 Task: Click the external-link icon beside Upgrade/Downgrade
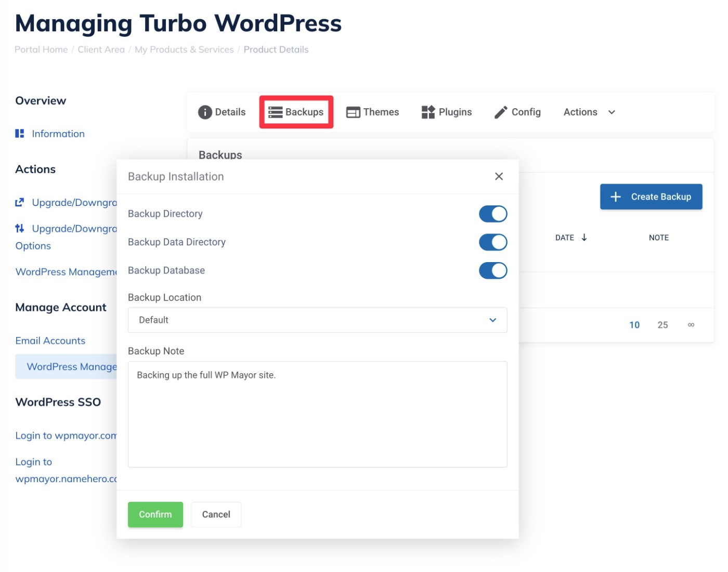[x=20, y=202]
